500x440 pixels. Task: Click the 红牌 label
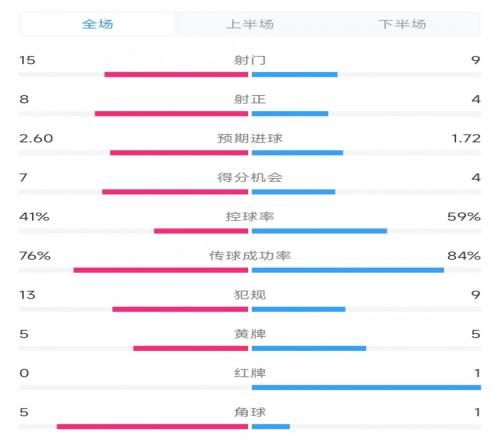pyautogui.click(x=250, y=373)
